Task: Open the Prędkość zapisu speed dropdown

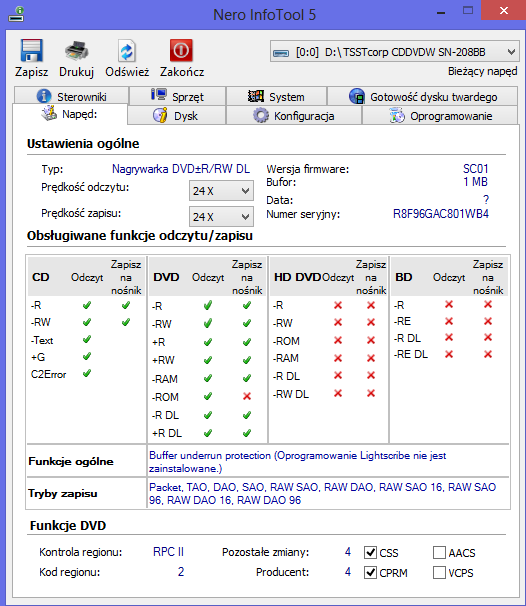Action: pos(221,216)
